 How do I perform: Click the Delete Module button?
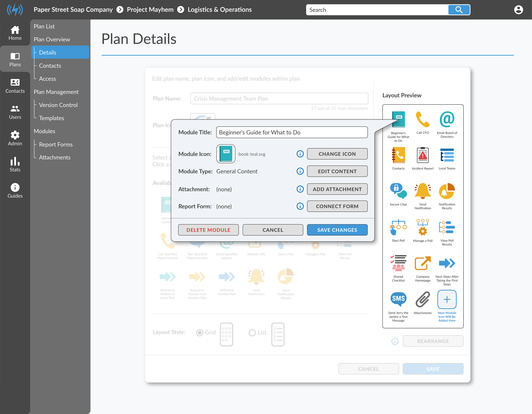pos(208,230)
